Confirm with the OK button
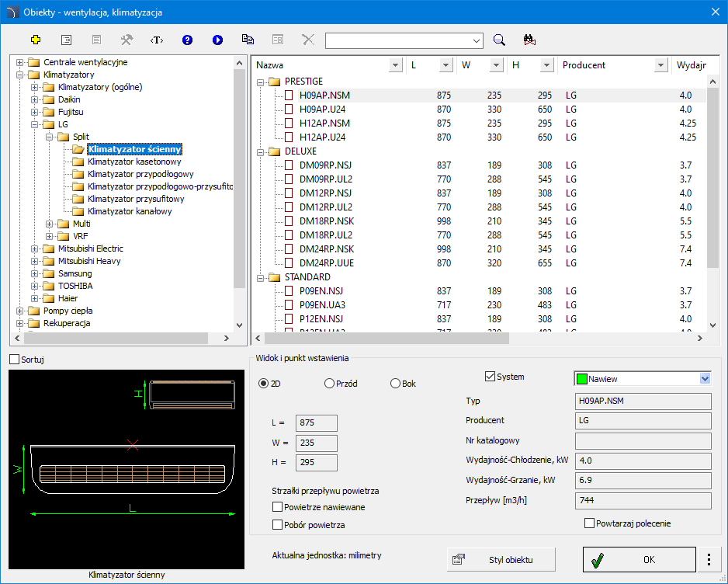 point(639,559)
